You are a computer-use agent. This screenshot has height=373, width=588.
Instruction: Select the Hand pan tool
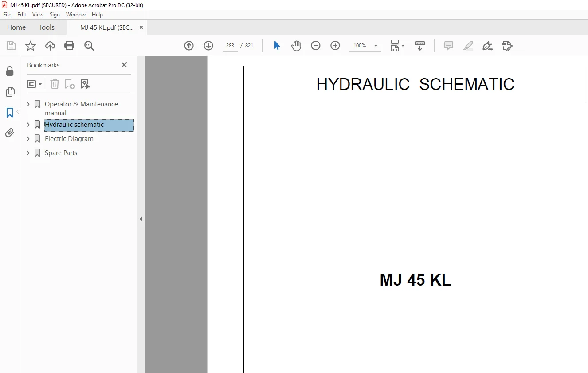click(296, 46)
